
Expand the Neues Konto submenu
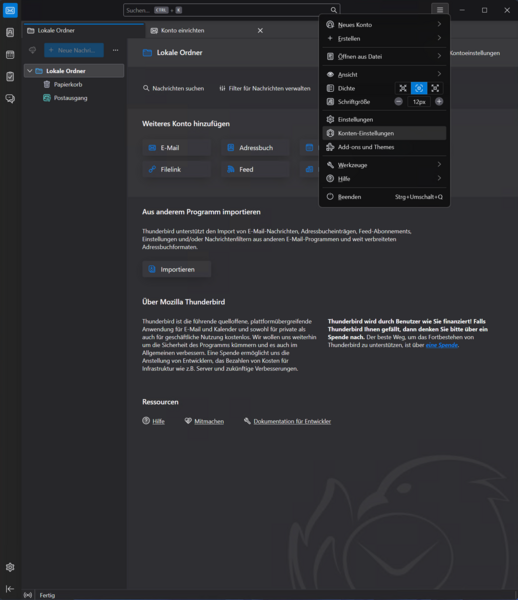click(384, 24)
